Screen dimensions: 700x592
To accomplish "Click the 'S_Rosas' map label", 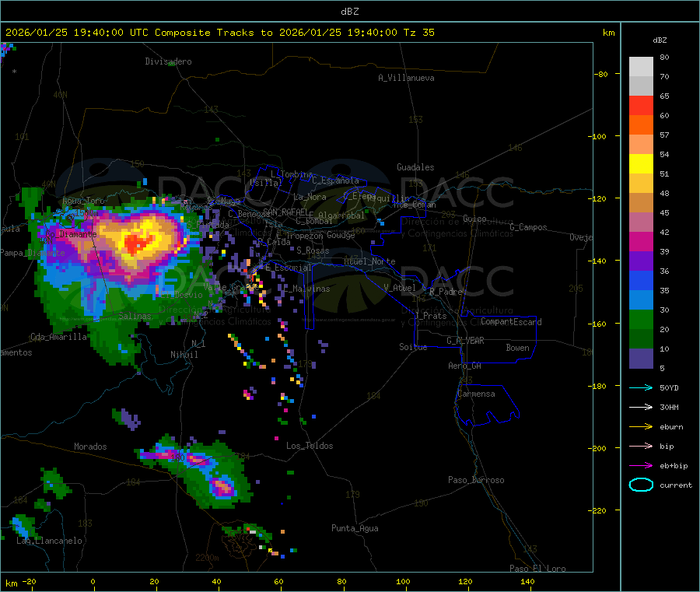I will point(313,250).
